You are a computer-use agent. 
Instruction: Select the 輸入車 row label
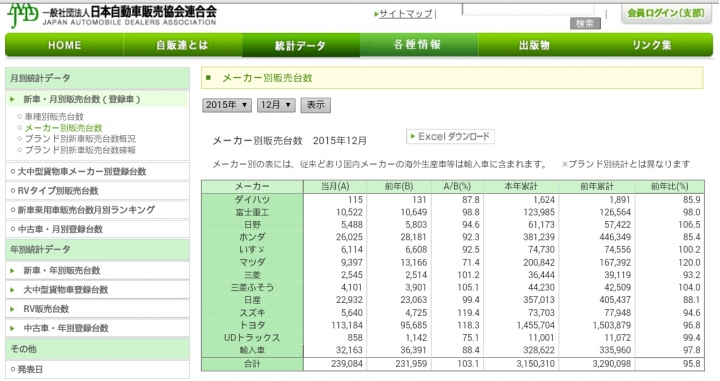click(x=252, y=350)
